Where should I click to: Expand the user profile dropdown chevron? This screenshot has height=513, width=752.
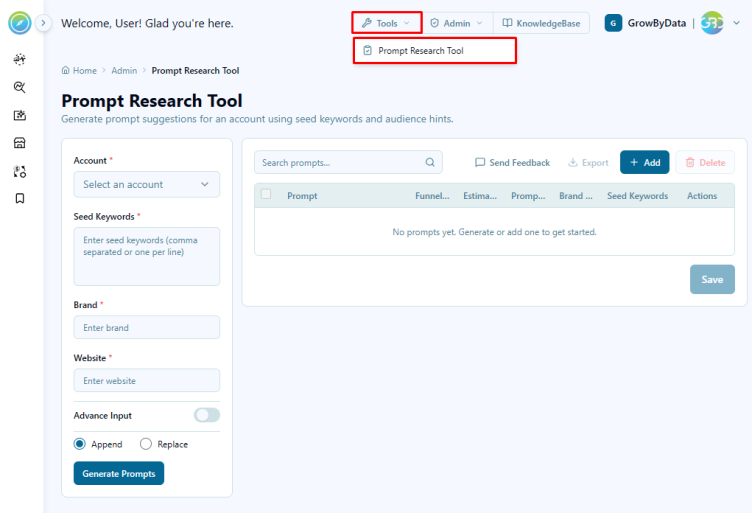coord(736,23)
